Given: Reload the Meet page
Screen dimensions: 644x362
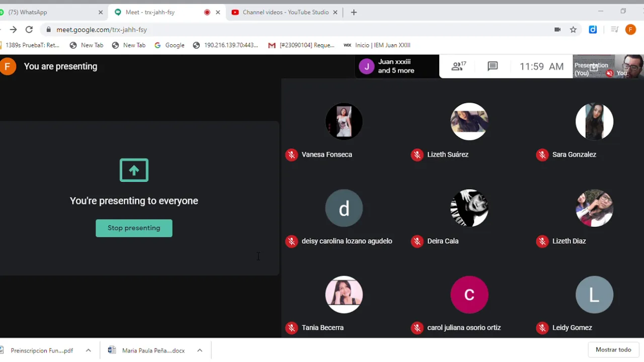Looking at the screenshot, I should coord(29,30).
